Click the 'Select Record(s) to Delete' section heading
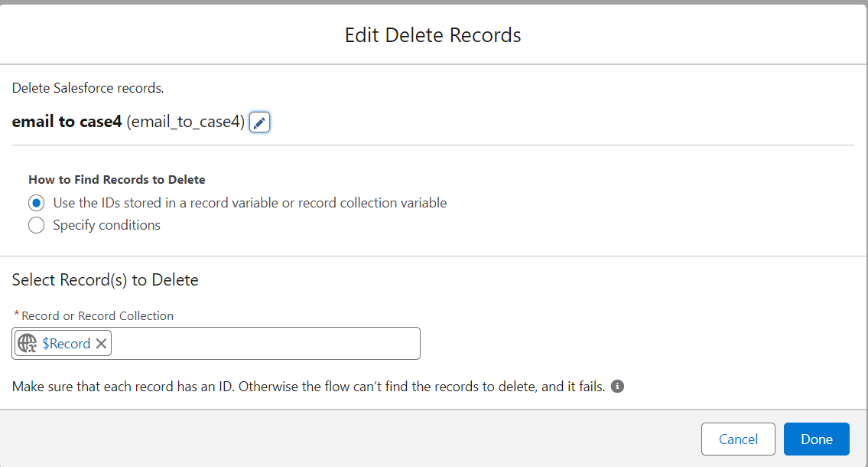Screen dimensions: 868x467 click(106, 280)
